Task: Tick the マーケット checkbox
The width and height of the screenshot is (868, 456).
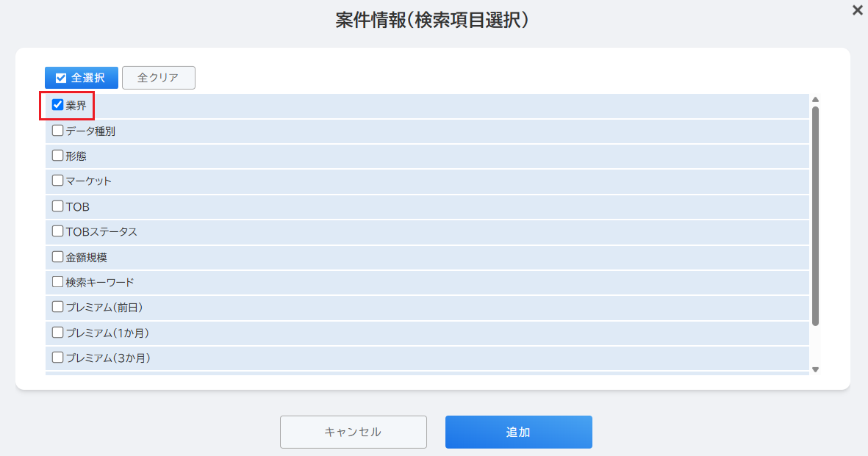Action: pos(57,181)
